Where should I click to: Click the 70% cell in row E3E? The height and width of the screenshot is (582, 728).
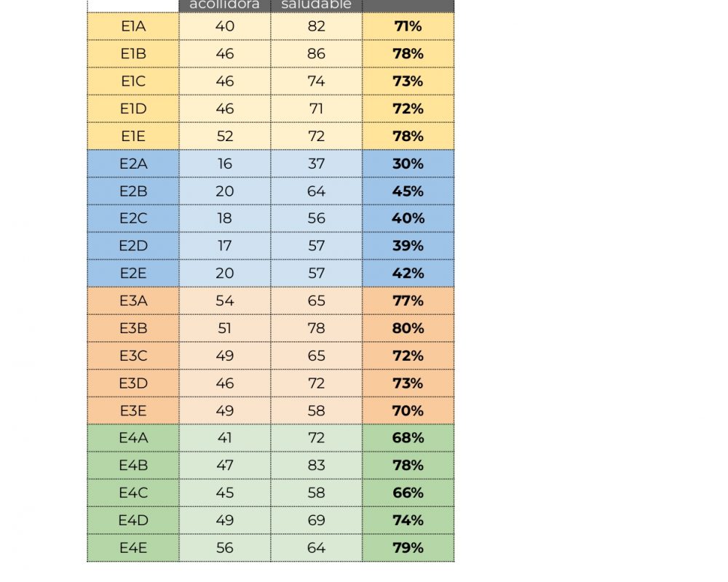click(x=408, y=411)
